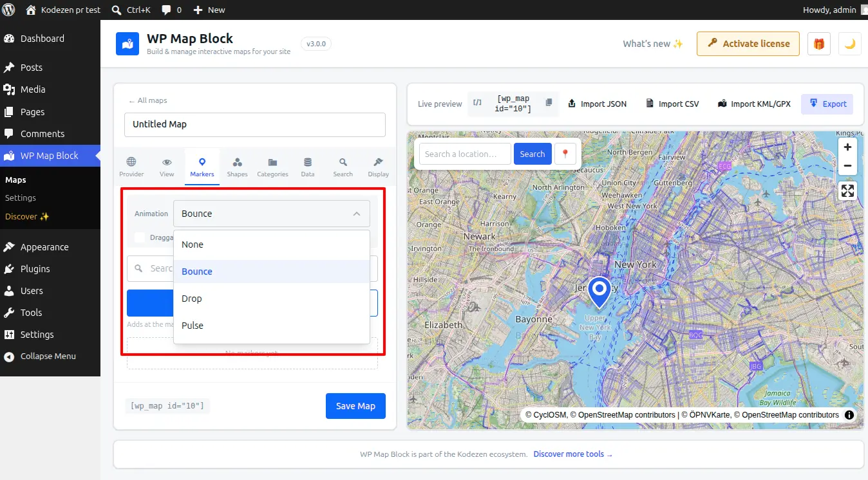Zoom out on the map preview
Image resolution: width=868 pixels, height=480 pixels.
(x=847, y=165)
